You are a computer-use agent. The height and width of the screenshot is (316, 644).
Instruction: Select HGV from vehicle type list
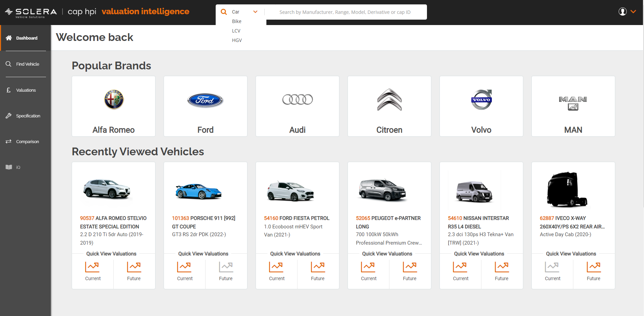[237, 40]
